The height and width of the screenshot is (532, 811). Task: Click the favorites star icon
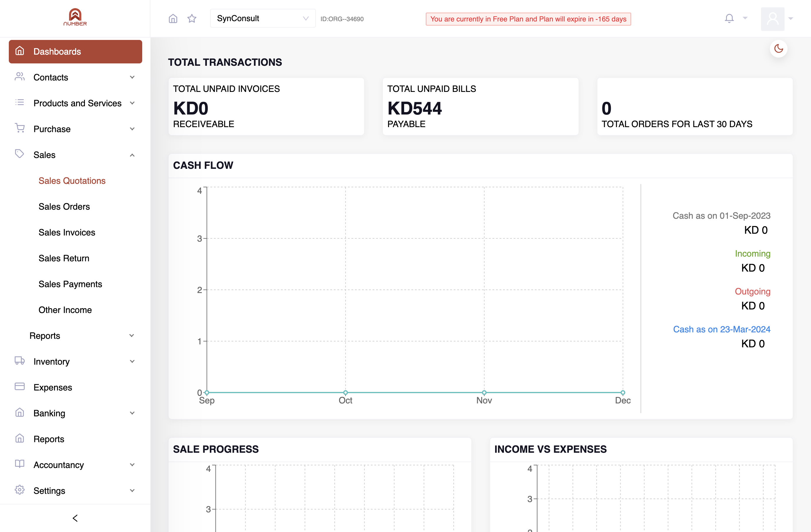(192, 18)
